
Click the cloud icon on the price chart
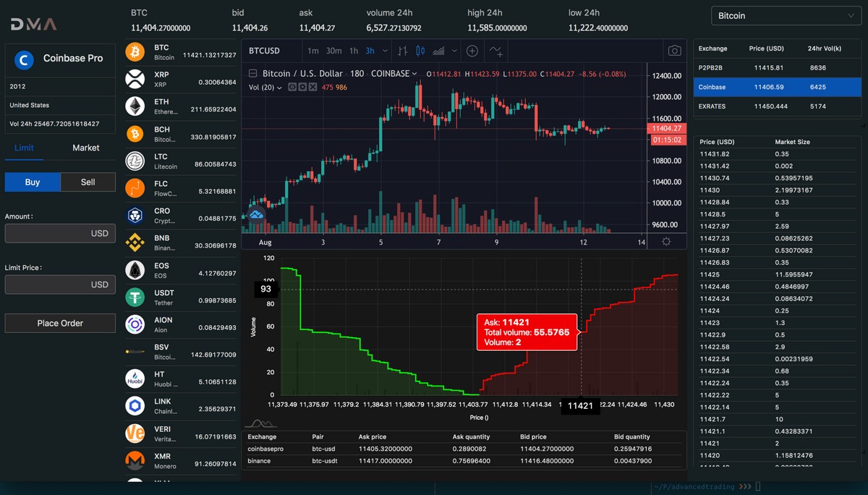(256, 215)
